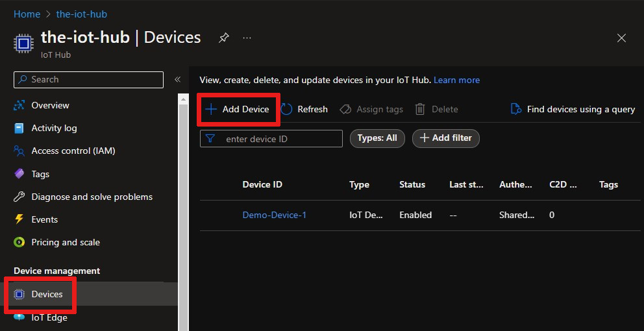The image size is (644, 331).
Task: Select Devices under Device management
Action: [x=47, y=294]
